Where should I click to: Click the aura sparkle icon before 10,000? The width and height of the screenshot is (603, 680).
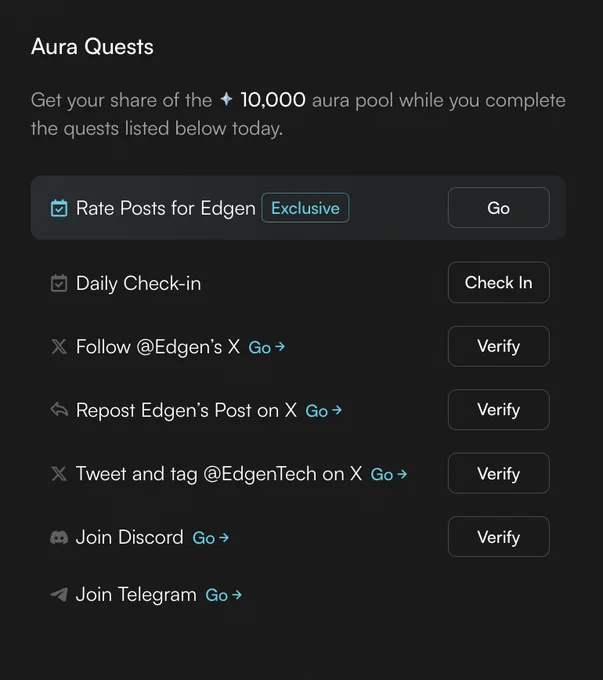click(226, 99)
